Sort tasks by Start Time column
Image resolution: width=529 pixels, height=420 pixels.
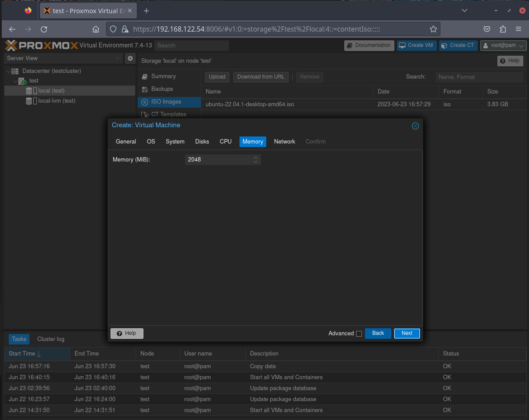[37, 354]
